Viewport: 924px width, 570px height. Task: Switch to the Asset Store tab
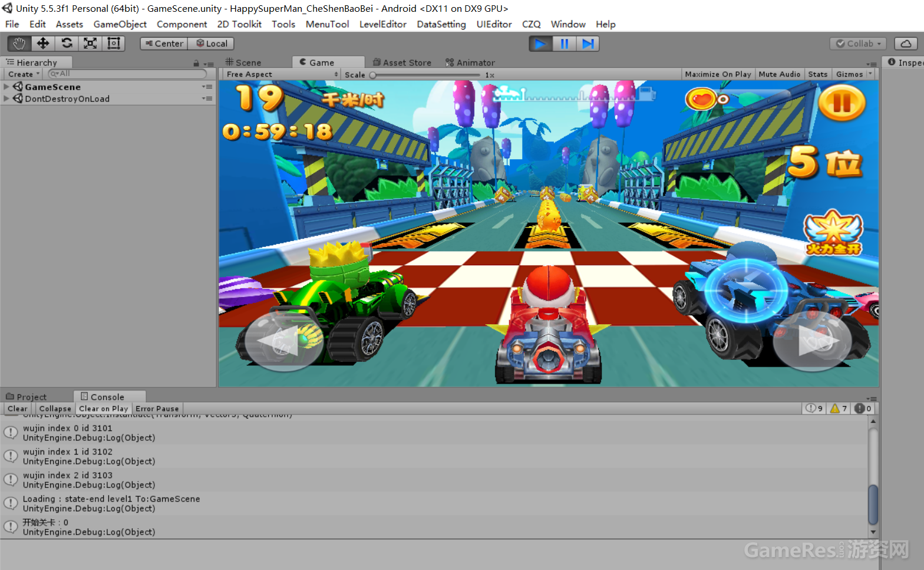click(402, 62)
